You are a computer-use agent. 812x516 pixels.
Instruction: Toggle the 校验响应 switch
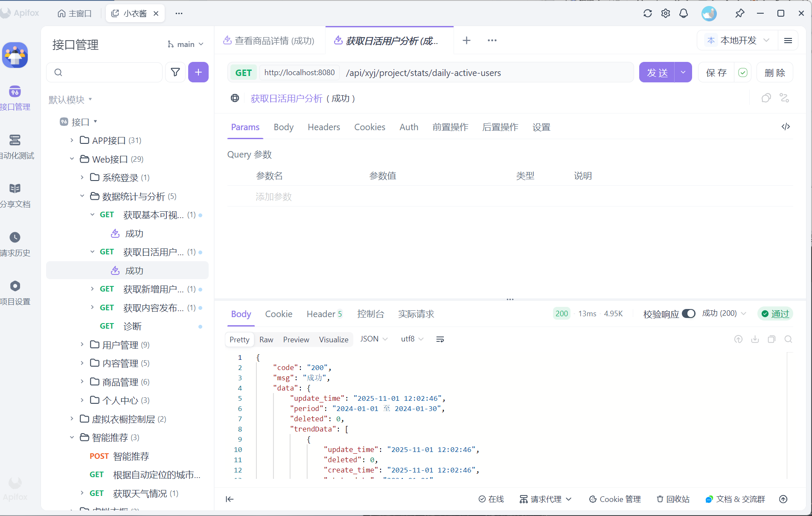tap(688, 314)
